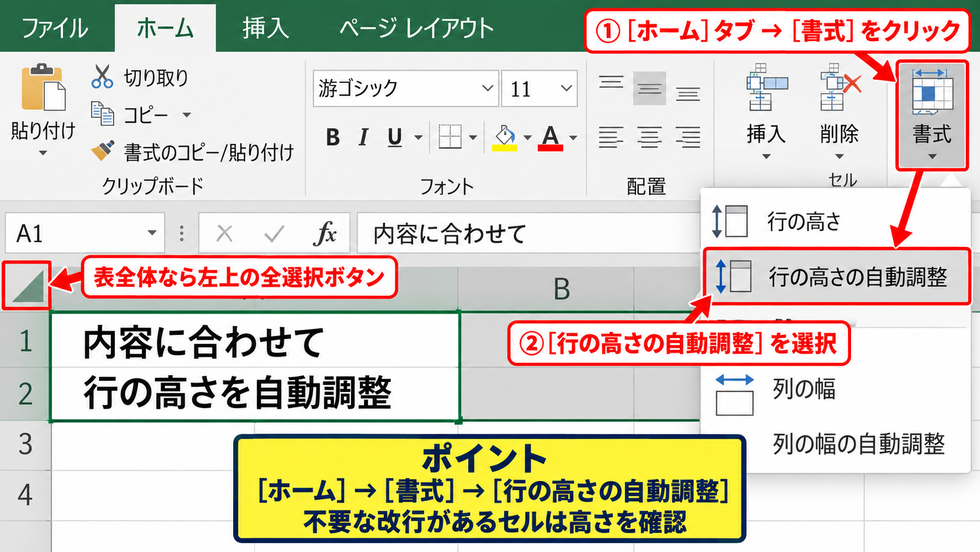Align text left
This screenshot has width=980, height=552.
click(611, 137)
